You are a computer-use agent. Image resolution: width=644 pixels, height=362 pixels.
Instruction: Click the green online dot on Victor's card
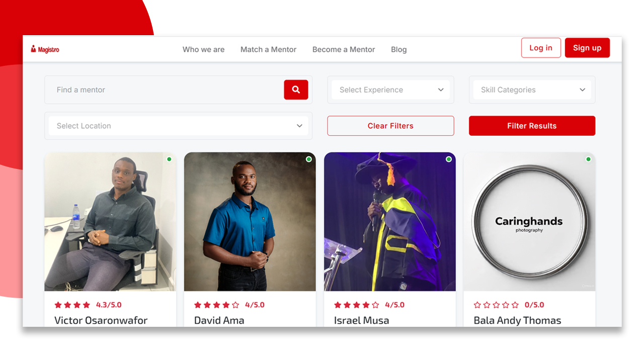[169, 159]
